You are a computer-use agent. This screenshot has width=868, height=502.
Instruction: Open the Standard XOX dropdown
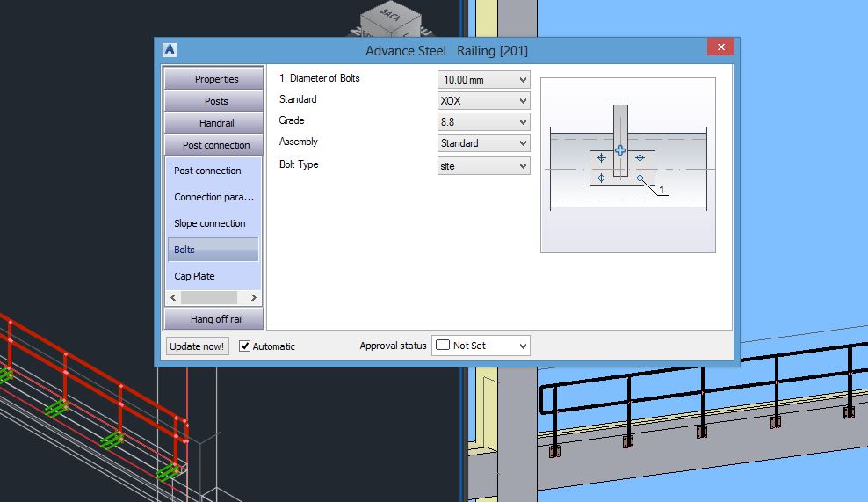[x=484, y=101]
